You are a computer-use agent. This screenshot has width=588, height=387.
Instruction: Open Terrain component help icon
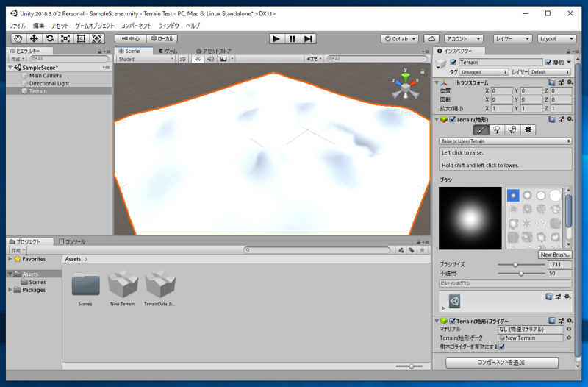pos(552,119)
